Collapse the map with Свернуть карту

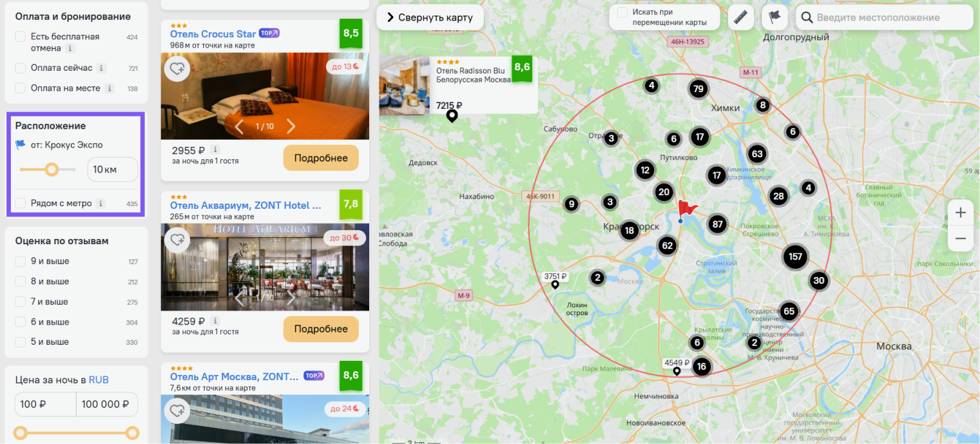(430, 17)
